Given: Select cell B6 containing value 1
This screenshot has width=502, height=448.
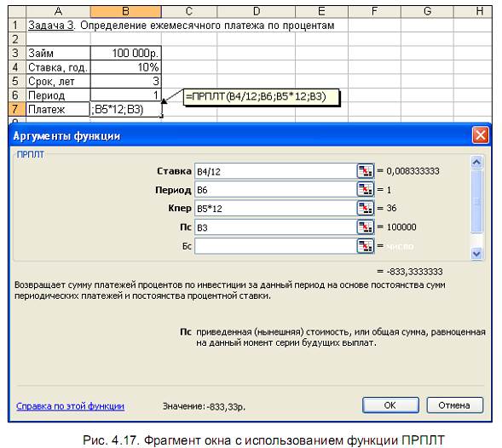Looking at the screenshot, I should click(126, 95).
